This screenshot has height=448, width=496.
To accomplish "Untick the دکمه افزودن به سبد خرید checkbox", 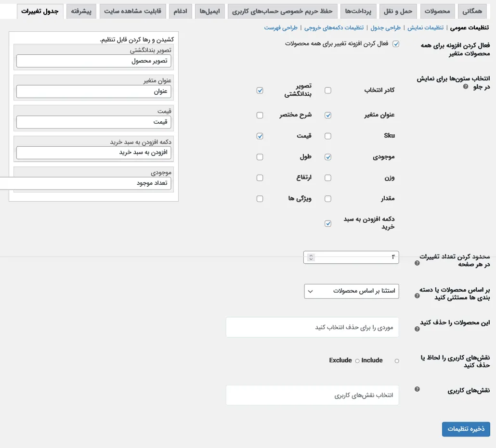I will pyautogui.click(x=328, y=224).
